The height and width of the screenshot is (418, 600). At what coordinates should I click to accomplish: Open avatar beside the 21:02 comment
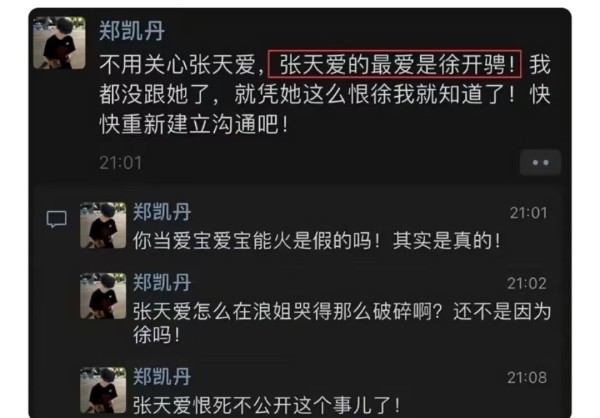click(103, 296)
